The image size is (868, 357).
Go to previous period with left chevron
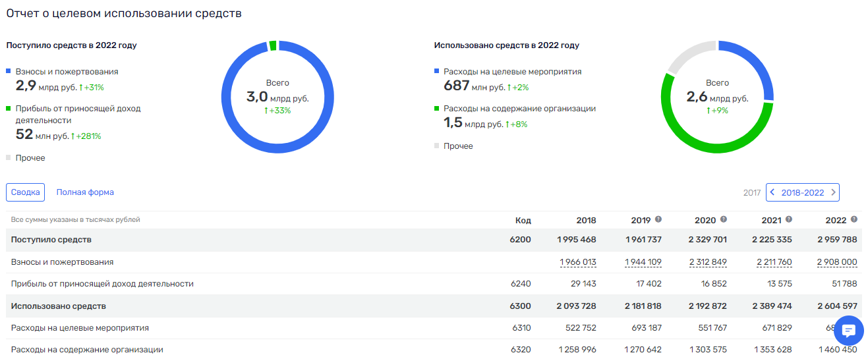coord(772,192)
